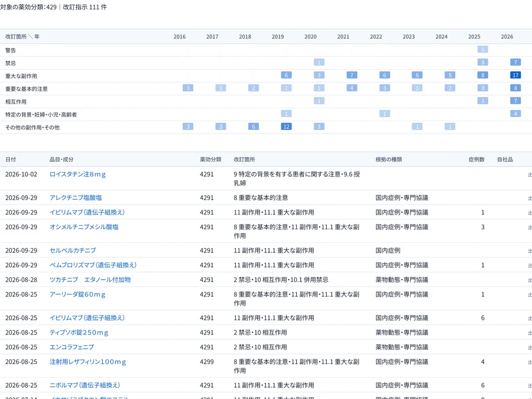Open the 注射用レザフィリン100mg link
The image size is (532, 399).
(88, 362)
